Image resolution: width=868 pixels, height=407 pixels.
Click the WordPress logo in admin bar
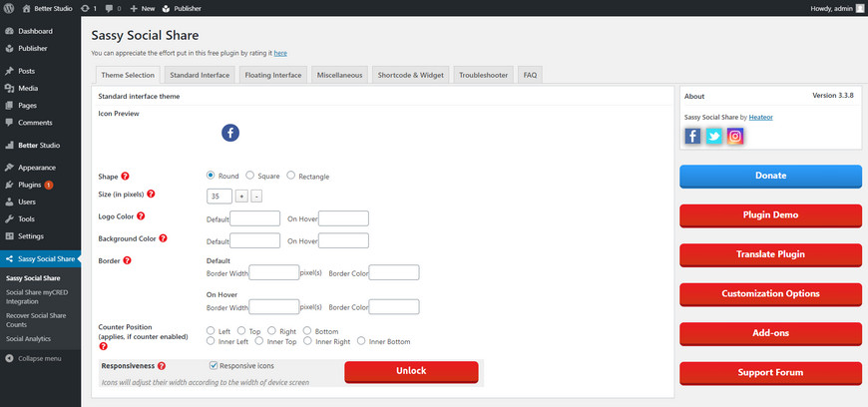[9, 8]
